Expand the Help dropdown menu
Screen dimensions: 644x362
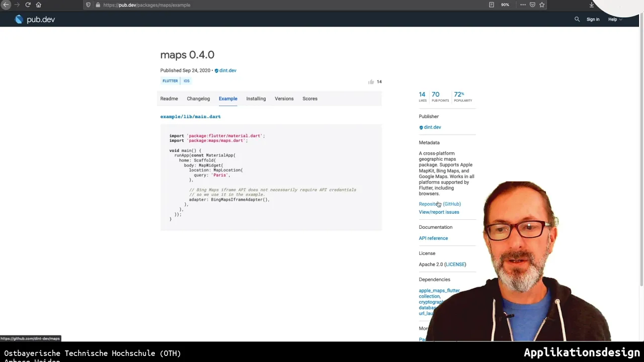(615, 19)
